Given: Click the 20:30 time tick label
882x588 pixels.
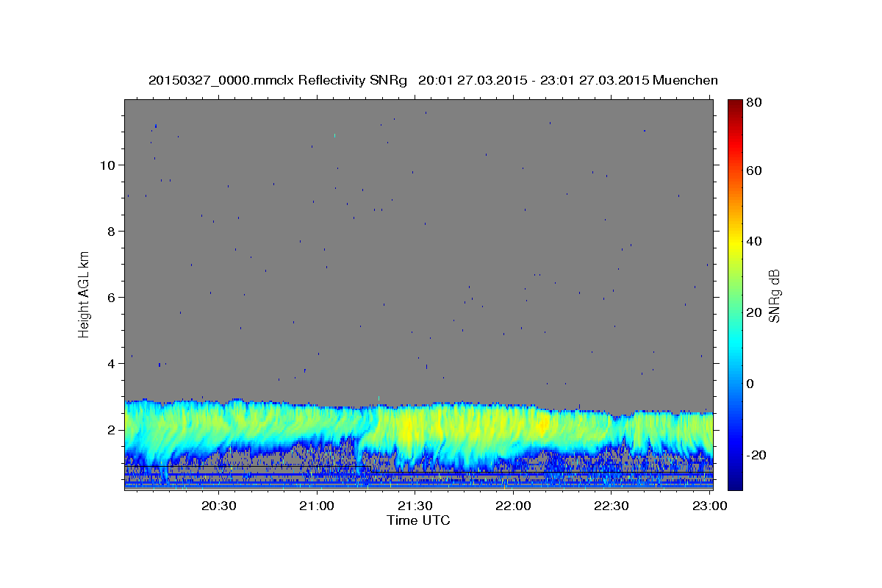Looking at the screenshot, I should tap(219, 506).
